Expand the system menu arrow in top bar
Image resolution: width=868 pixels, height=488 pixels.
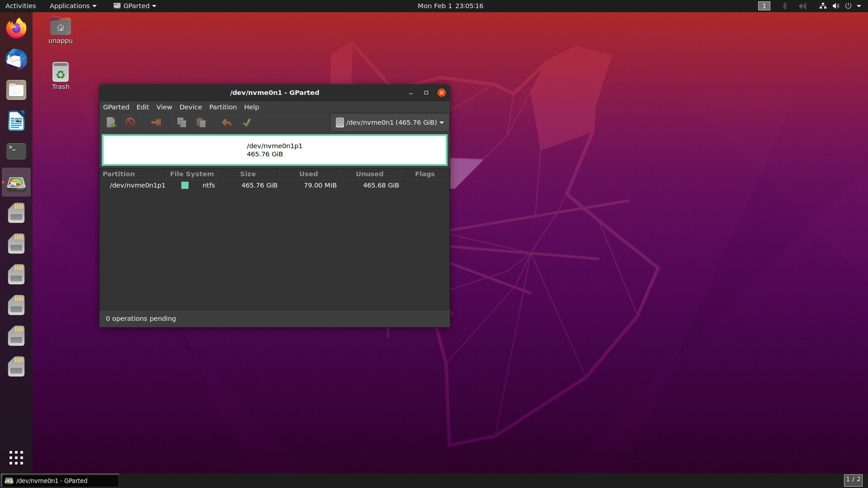click(859, 6)
